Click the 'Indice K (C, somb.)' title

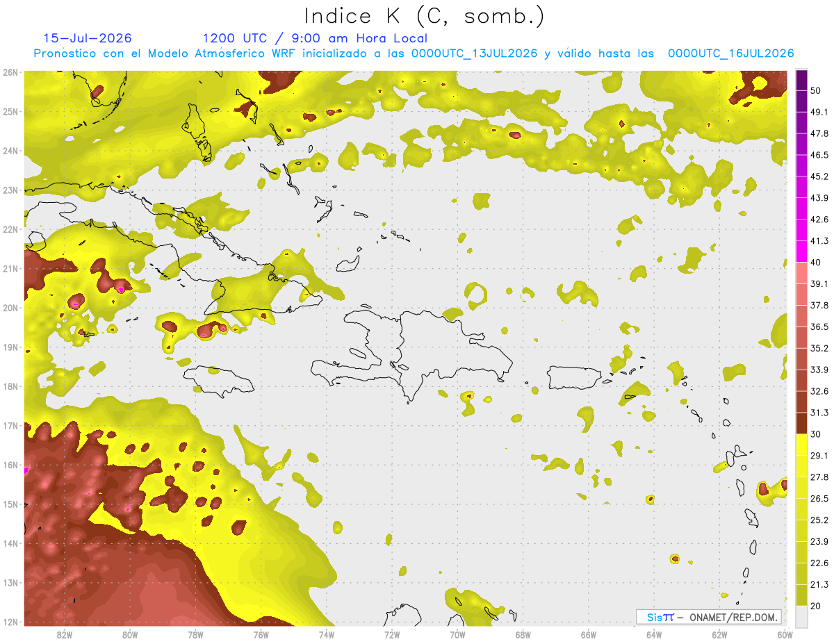click(425, 17)
